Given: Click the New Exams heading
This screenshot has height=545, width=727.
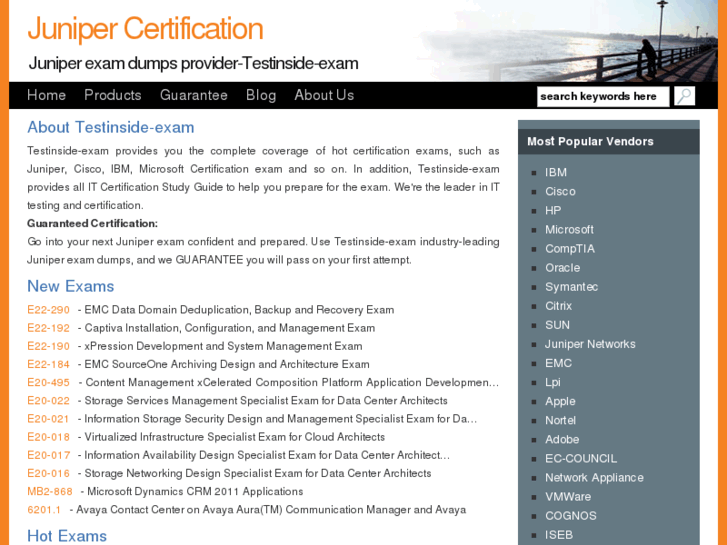Looking at the screenshot, I should [x=70, y=286].
